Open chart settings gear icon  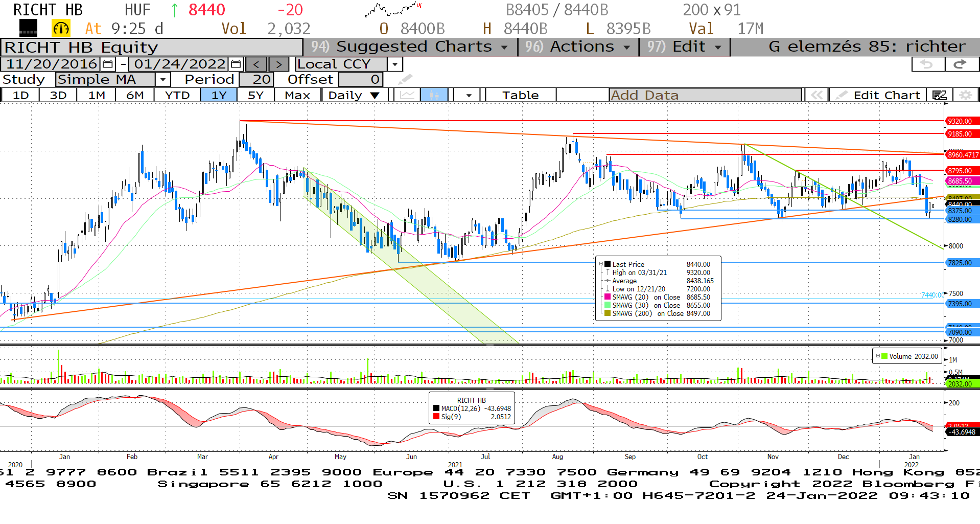[x=965, y=95]
